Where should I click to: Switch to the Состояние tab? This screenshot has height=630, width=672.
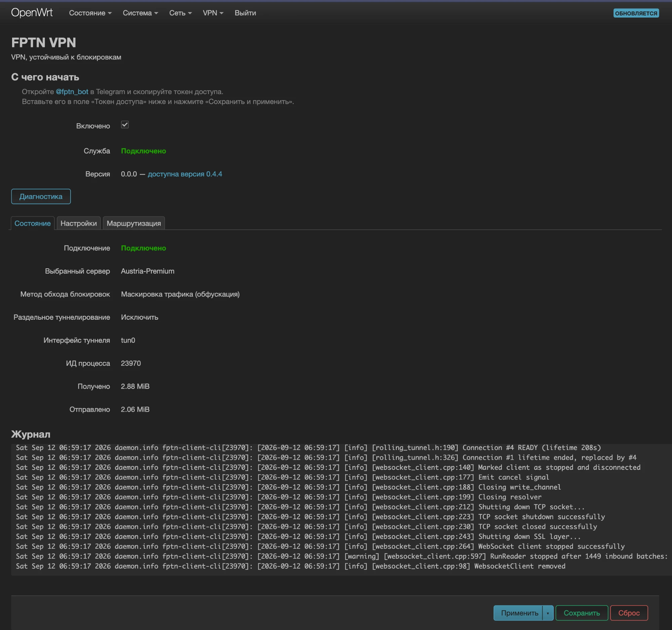[x=33, y=223]
